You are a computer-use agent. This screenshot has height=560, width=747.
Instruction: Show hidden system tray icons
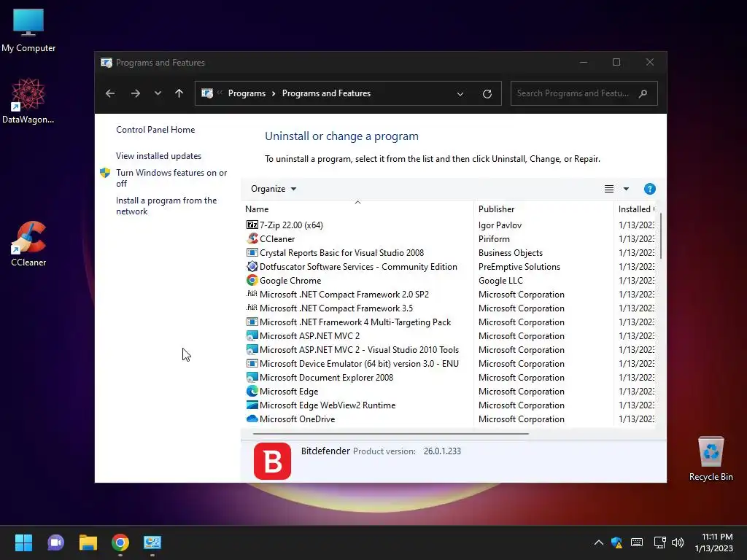coord(599,542)
